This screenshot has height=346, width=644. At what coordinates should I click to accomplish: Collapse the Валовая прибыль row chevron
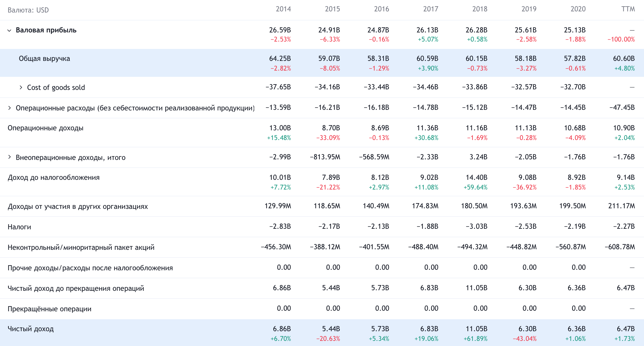coord(9,30)
